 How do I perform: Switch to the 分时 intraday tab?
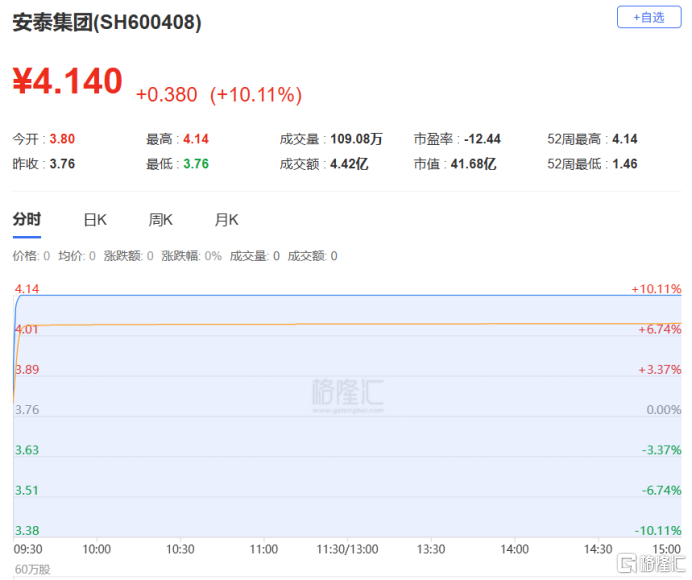click(x=26, y=219)
